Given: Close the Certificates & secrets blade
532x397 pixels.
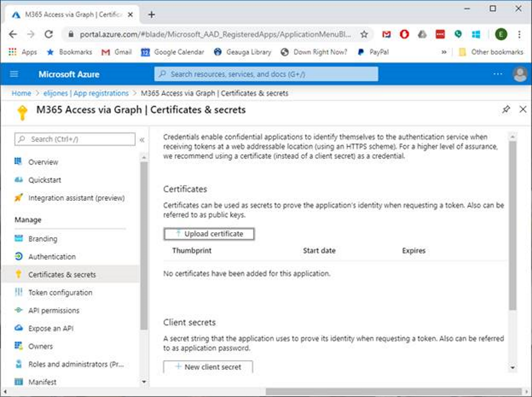Looking at the screenshot, I should tap(523, 110).
